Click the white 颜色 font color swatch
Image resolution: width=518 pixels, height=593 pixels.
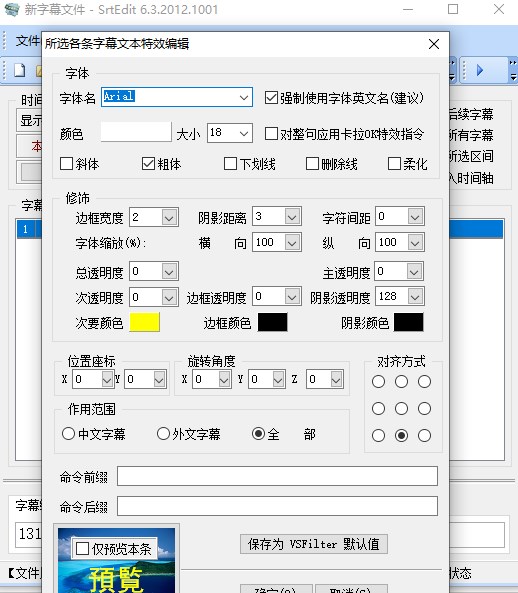click(x=136, y=132)
